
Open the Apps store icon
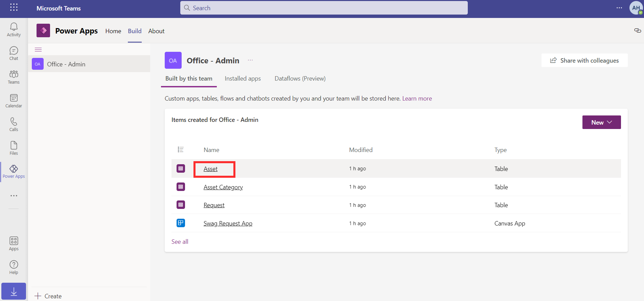click(x=14, y=244)
